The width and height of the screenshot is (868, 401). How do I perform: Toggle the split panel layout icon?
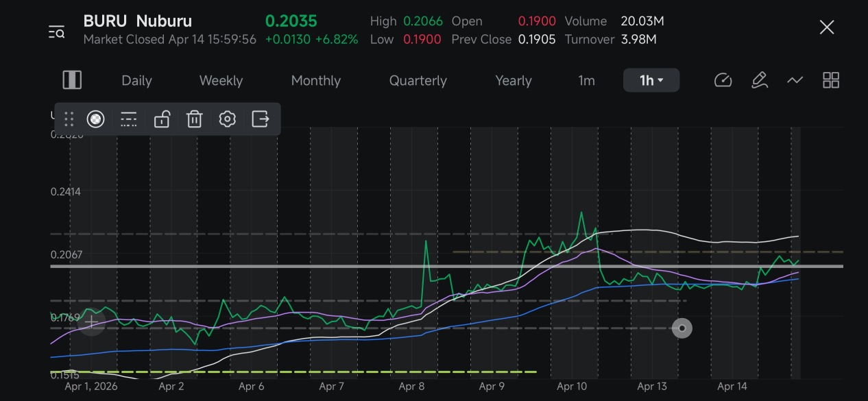(x=72, y=80)
